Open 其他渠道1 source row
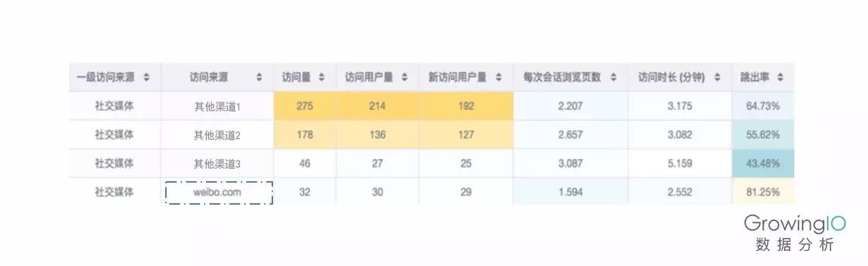Viewport: 868px width, 266px height. coord(218,106)
